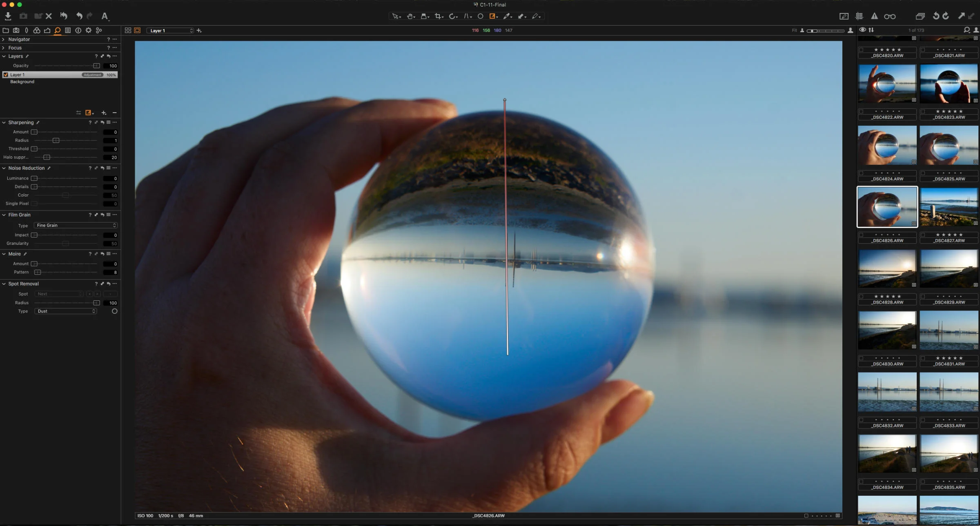The height and width of the screenshot is (526, 980).
Task: Select the Pan hand cursor tool
Action: pyautogui.click(x=411, y=16)
